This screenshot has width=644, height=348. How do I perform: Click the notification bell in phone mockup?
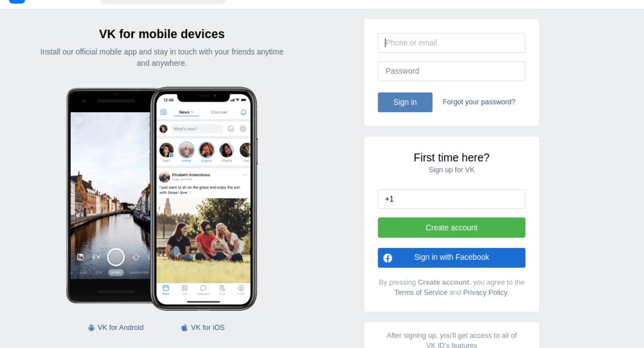point(243,112)
